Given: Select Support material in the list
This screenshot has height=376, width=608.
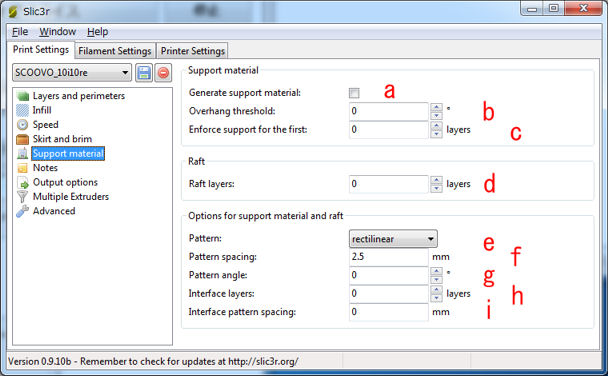Looking at the screenshot, I should pos(68,154).
